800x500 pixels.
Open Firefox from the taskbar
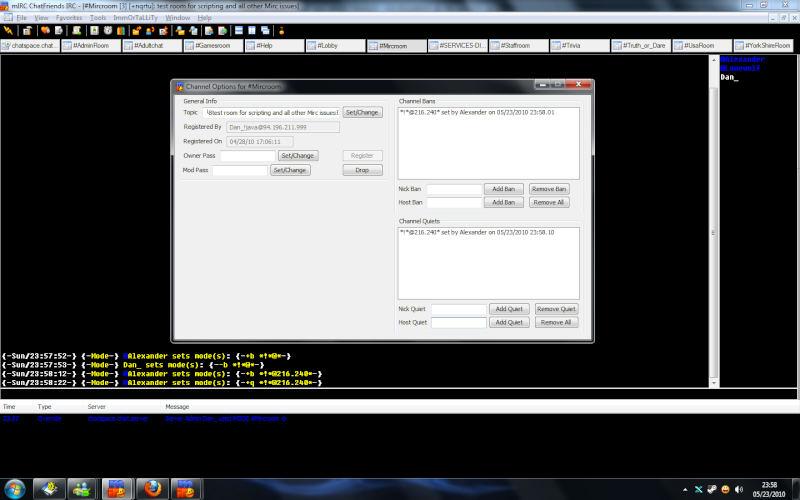[x=152, y=489]
